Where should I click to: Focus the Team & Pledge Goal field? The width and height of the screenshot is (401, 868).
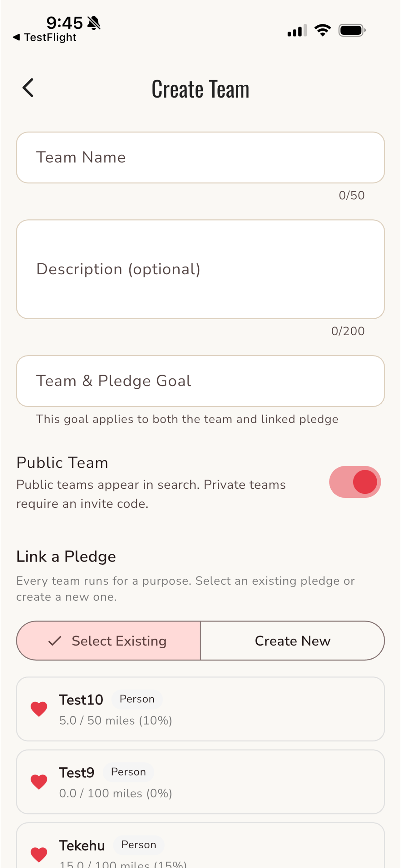pos(200,381)
